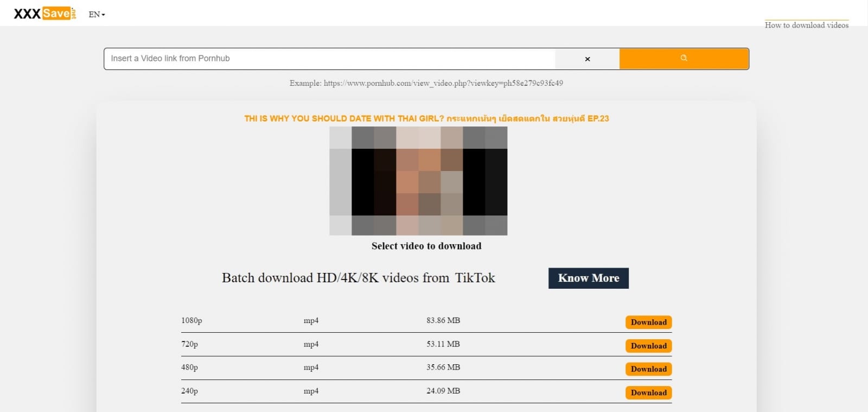Screen dimensions: 868x412
Task: Click the Know More button
Action: 589,278
